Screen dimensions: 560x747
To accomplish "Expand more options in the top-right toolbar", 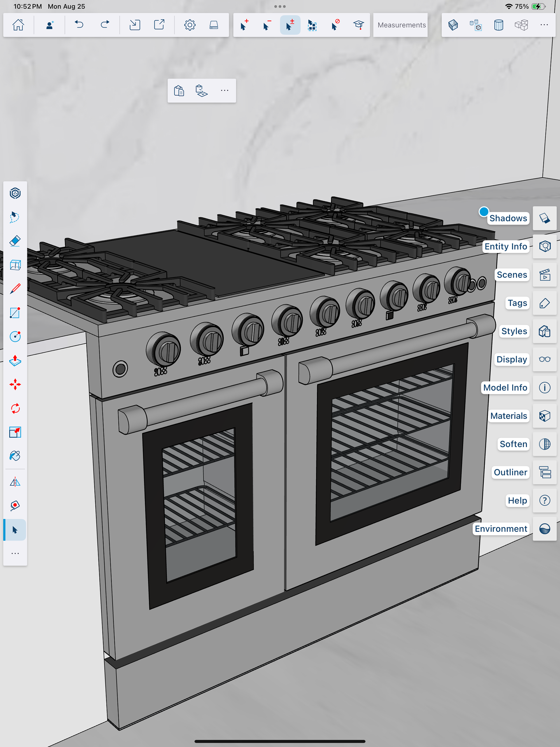I will coord(544,25).
